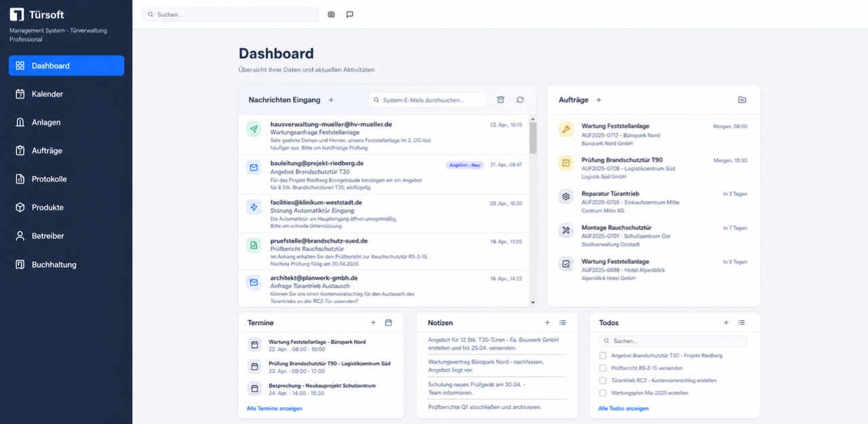Click the top Suchen search field
The image size is (868, 424).
coord(231,14)
